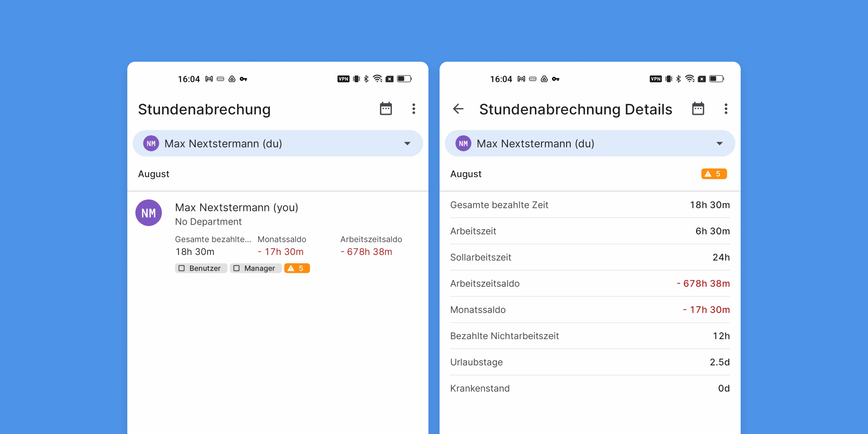Toggle the Benutzer checkbox chip

point(201,268)
